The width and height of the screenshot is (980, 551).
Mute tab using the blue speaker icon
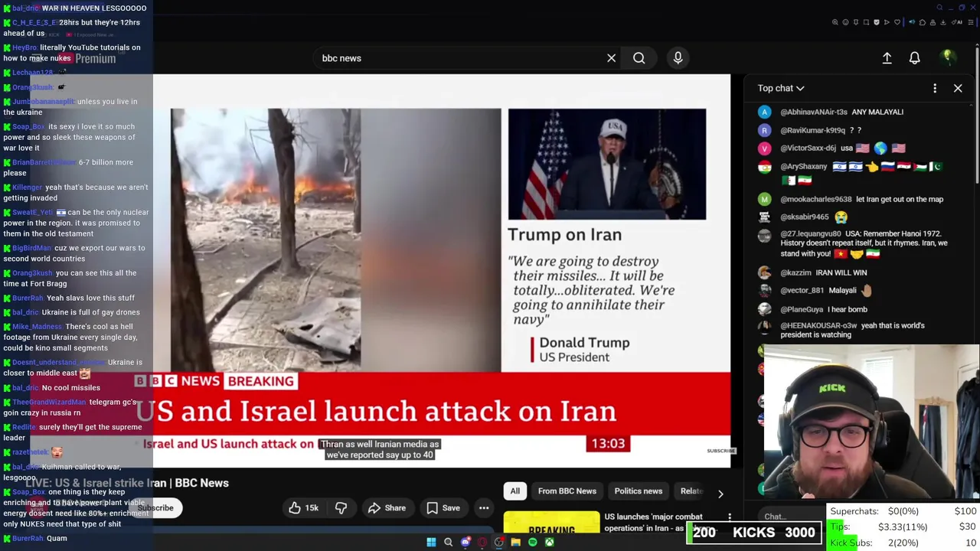click(x=912, y=22)
